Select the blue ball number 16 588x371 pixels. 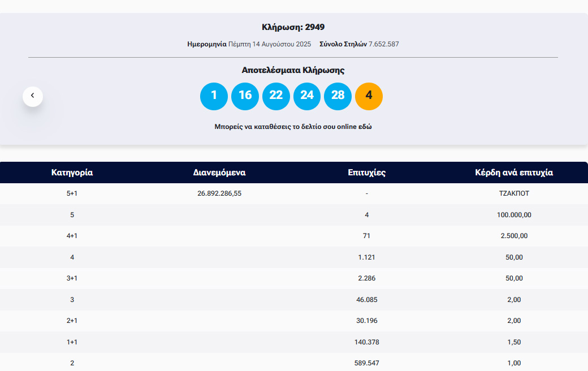245,96
